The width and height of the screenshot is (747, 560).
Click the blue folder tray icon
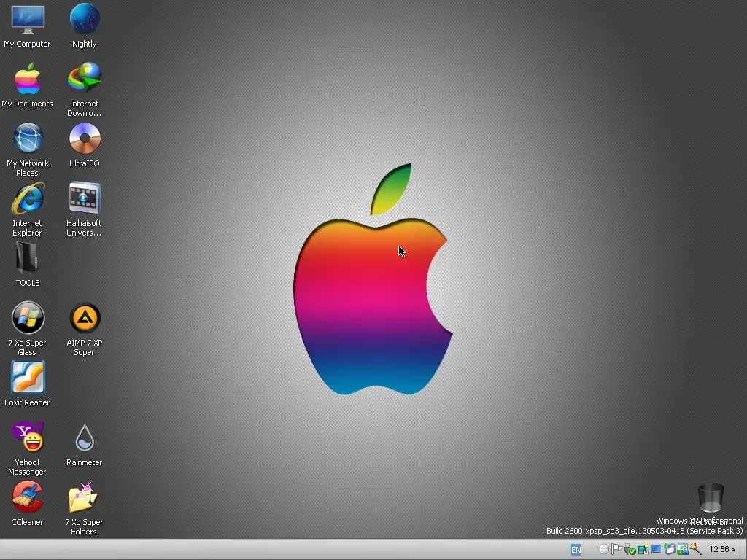(670, 549)
